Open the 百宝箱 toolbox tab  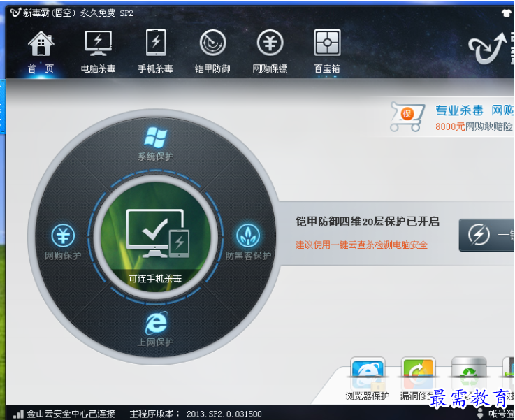[327, 51]
